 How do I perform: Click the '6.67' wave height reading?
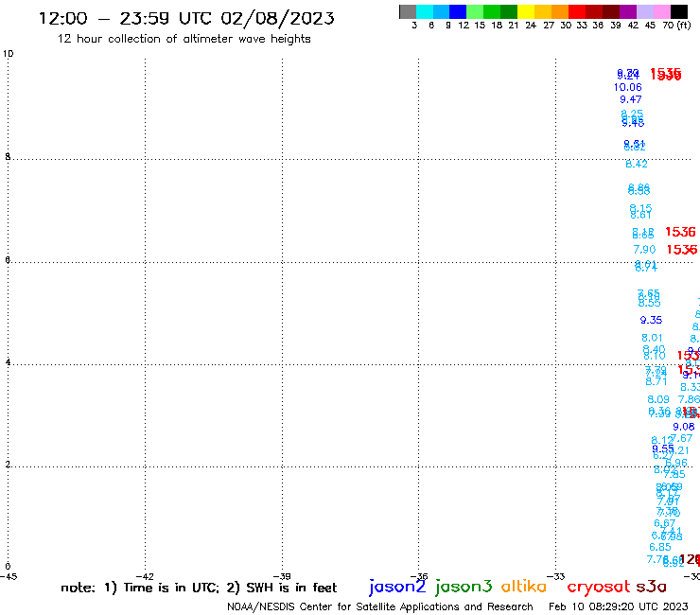coord(665,523)
